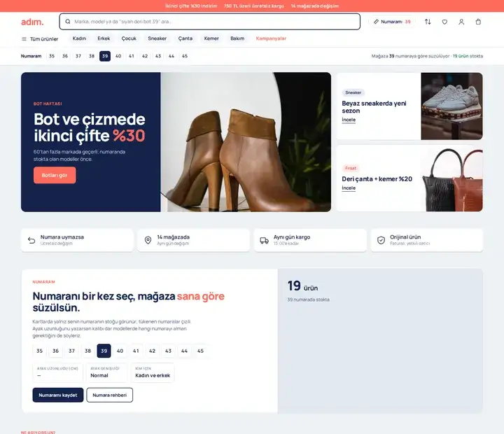
Task: Select size 40 in top size bar
Action: click(x=118, y=56)
